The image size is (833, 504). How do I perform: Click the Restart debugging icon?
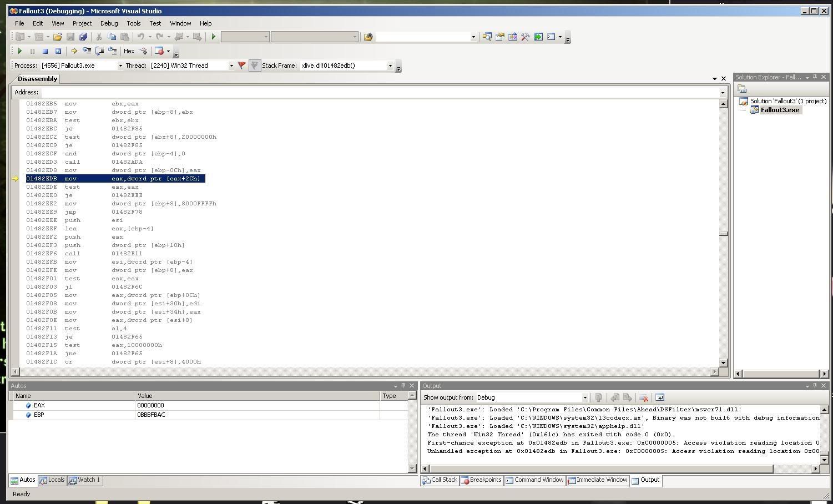[x=58, y=51]
